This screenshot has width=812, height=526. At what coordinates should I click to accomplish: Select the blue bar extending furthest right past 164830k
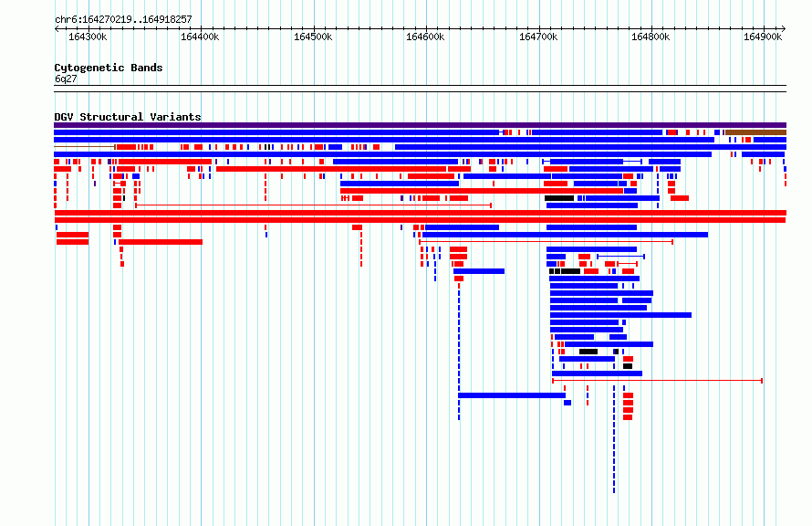click(x=620, y=315)
